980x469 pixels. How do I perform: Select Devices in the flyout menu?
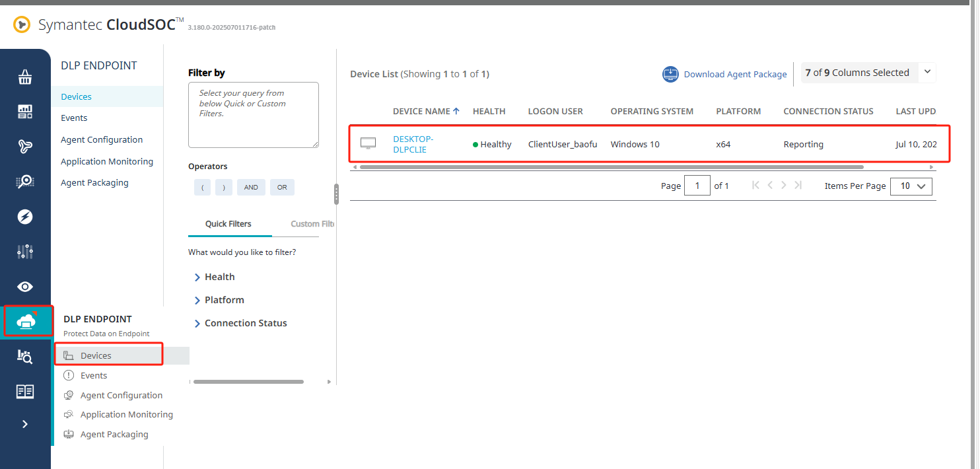(x=96, y=355)
